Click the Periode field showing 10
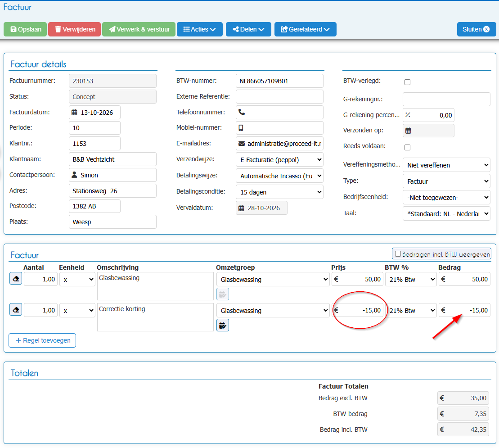The image size is (499, 448). [95, 128]
